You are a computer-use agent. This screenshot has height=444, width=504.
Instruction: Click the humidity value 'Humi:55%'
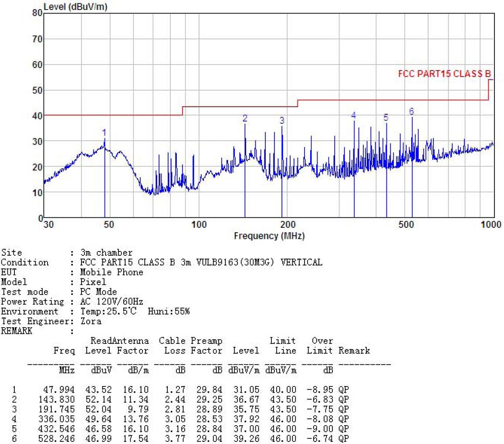pos(169,311)
